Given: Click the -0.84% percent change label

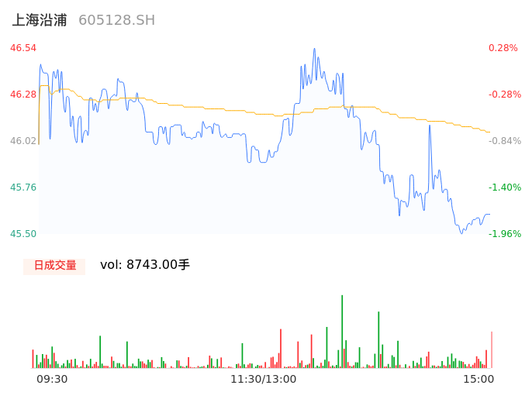Looking at the screenshot, I should coord(503,141).
